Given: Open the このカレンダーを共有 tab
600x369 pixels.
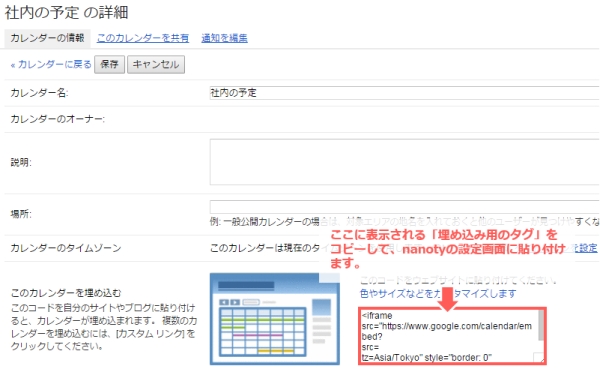Looking at the screenshot, I should [x=143, y=38].
